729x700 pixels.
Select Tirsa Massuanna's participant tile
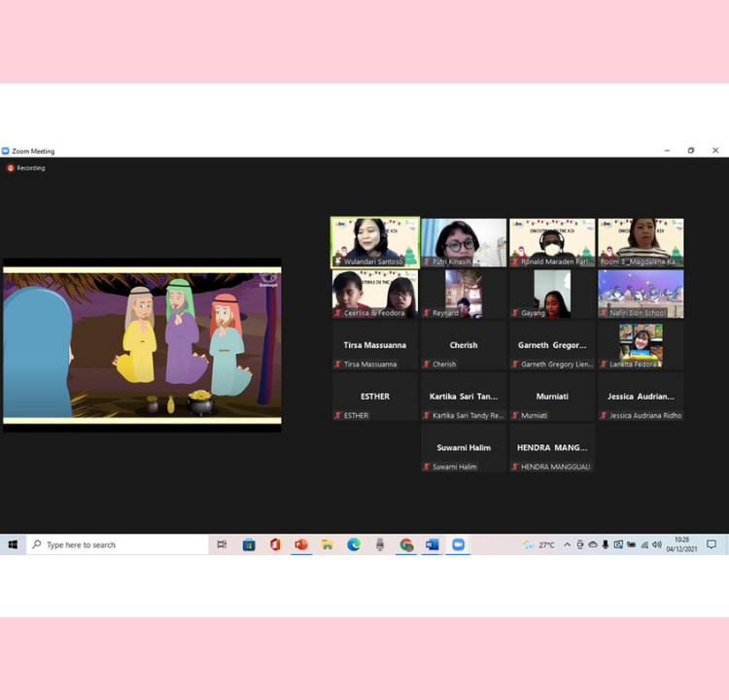[x=375, y=345]
